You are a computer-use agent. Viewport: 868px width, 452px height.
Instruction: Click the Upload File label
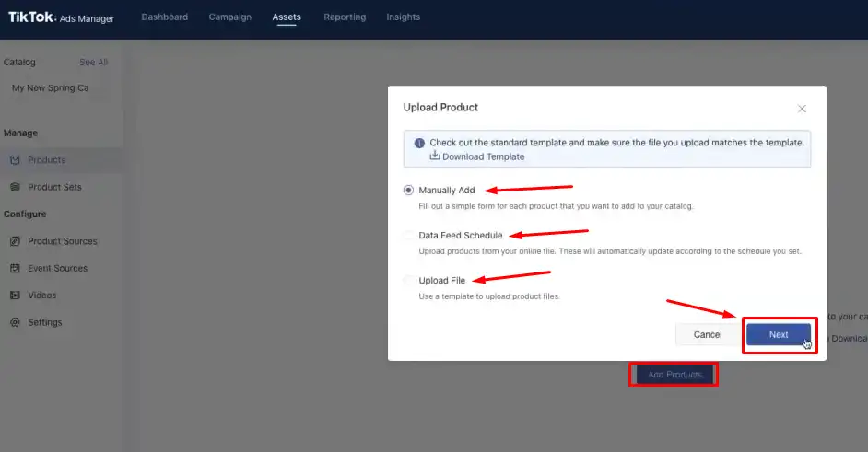tap(441, 281)
